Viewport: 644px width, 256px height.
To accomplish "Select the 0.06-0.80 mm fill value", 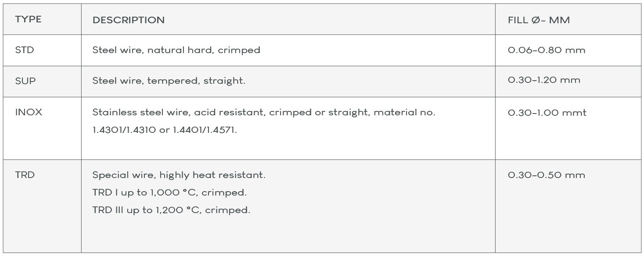I will tap(546, 50).
